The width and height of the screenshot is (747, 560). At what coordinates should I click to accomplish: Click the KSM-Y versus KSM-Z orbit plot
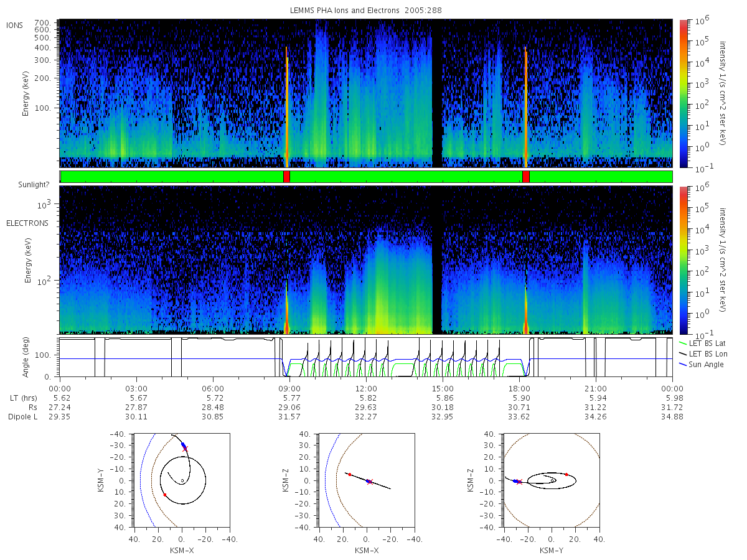click(551, 480)
